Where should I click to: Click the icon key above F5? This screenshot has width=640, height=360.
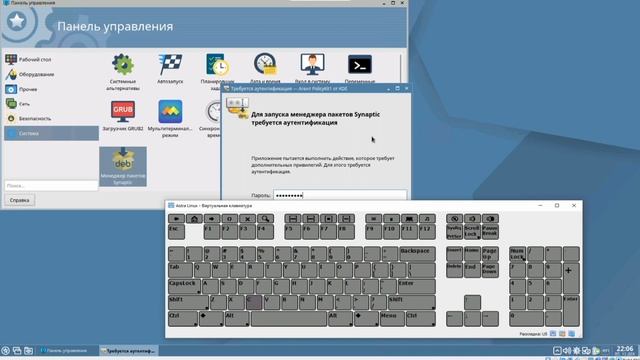(293, 219)
